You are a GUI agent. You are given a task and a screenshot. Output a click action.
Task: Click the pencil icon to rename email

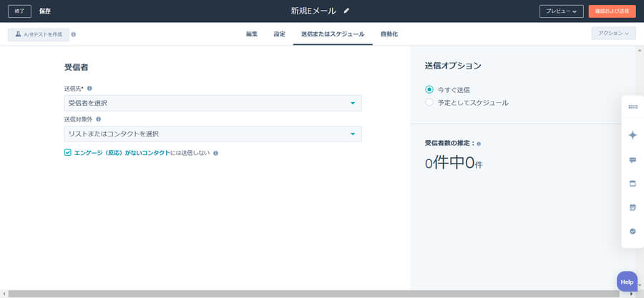coord(347,11)
